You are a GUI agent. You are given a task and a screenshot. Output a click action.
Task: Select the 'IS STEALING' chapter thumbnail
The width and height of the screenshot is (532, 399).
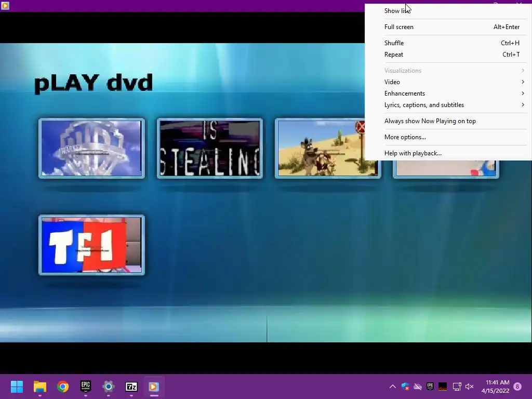click(210, 148)
